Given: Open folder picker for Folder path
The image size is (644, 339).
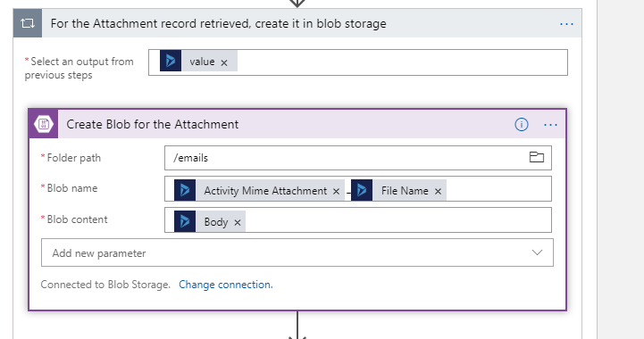Looking at the screenshot, I should 537,157.
